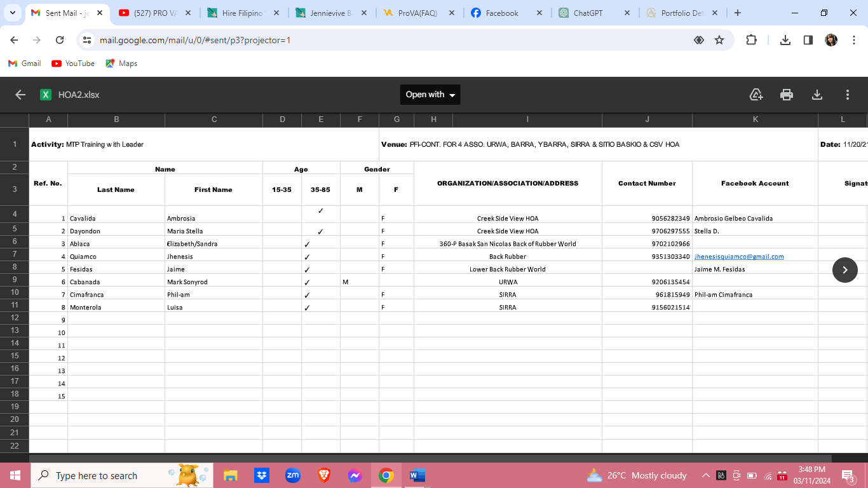Viewport: 868px width, 488px height.
Task: Go back from the HOA2.xlsx preview
Action: (20, 95)
